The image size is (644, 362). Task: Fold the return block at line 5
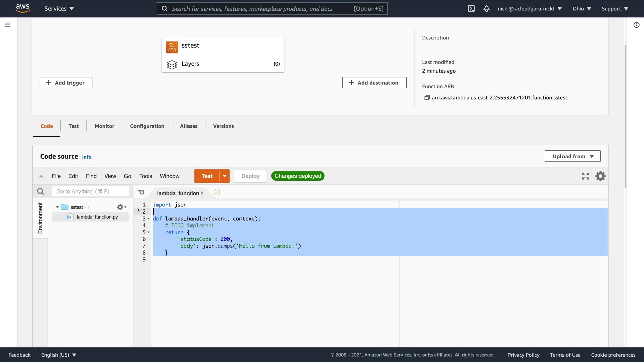148,232
